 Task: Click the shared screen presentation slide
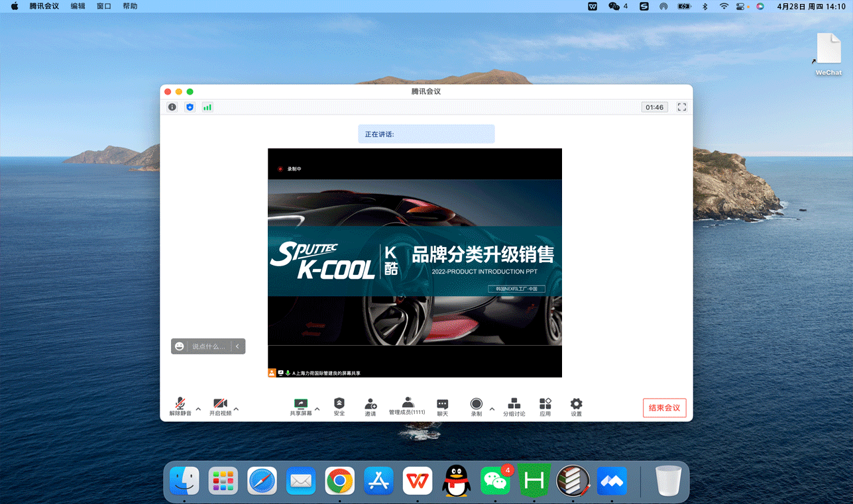pos(415,262)
